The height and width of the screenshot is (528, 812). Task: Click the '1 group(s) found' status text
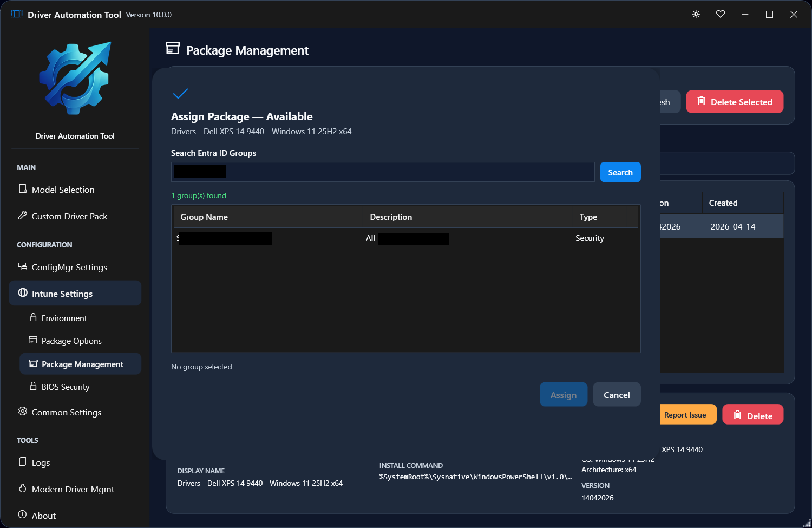tap(199, 195)
